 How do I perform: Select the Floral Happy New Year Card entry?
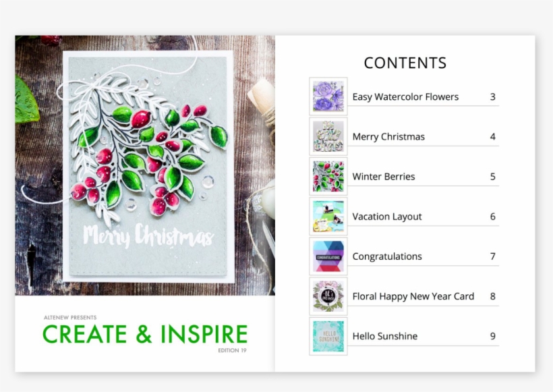click(412, 296)
